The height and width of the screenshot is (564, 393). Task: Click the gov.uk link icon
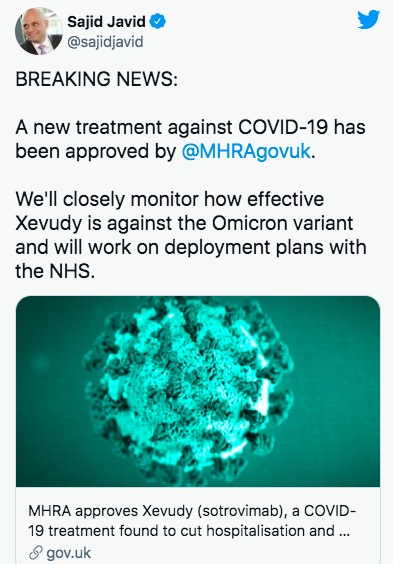(x=36, y=553)
